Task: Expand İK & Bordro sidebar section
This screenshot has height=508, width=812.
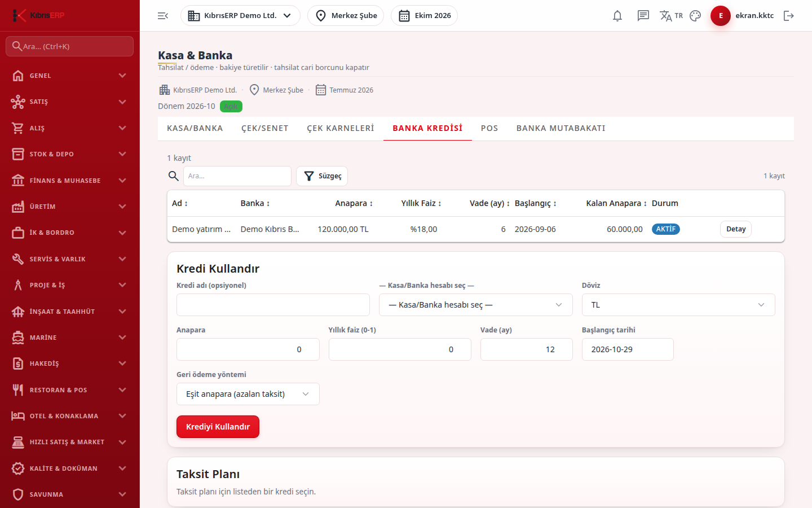Action: point(70,233)
